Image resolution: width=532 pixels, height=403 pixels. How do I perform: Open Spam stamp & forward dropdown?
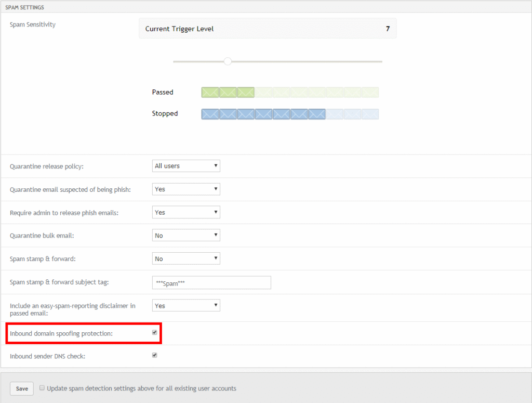(x=186, y=258)
